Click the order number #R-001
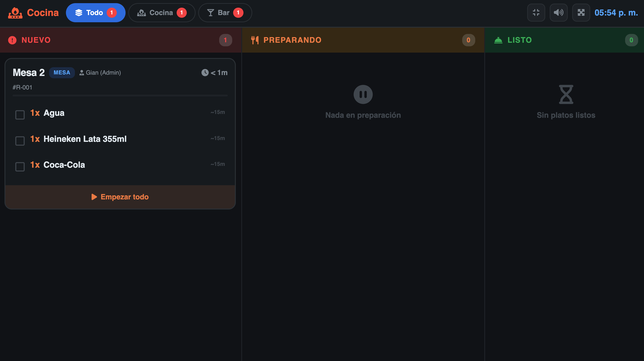Screen dimensions: 644x361 22,87
